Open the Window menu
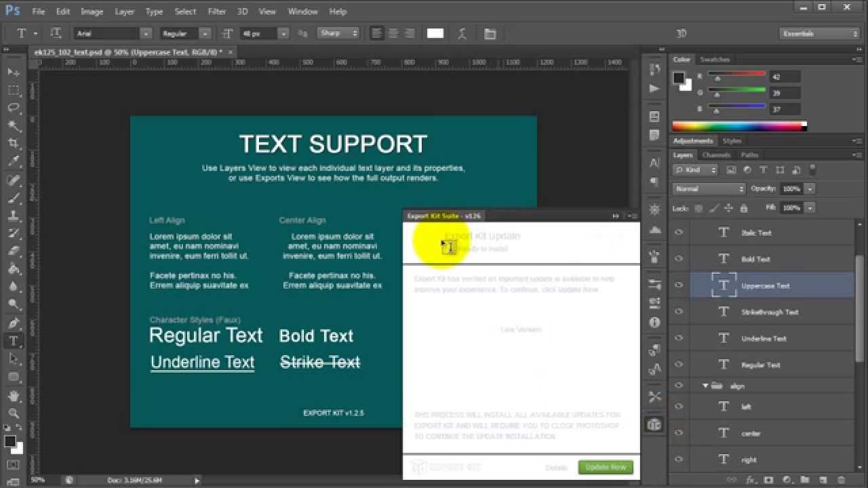 (303, 12)
